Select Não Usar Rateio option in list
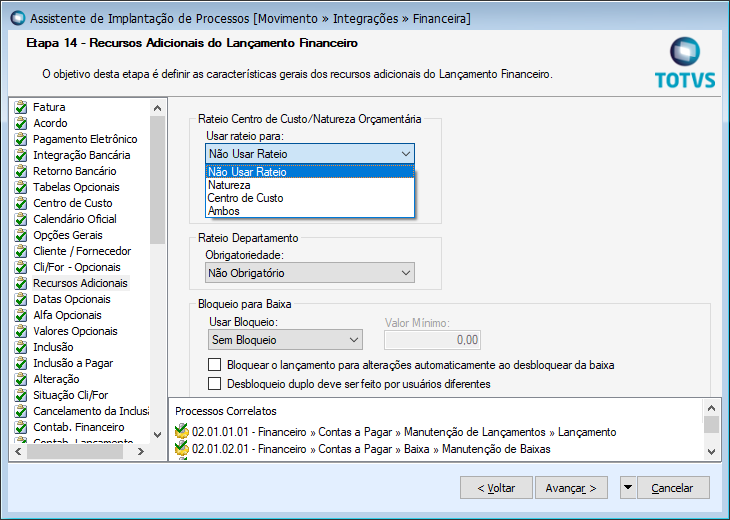This screenshot has height=520, width=730. point(310,172)
